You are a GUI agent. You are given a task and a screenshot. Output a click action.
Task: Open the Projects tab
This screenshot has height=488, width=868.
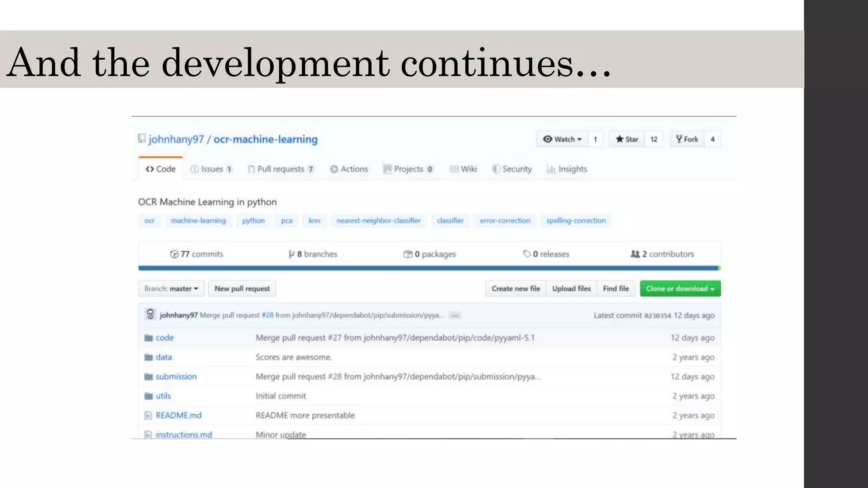(408, 169)
